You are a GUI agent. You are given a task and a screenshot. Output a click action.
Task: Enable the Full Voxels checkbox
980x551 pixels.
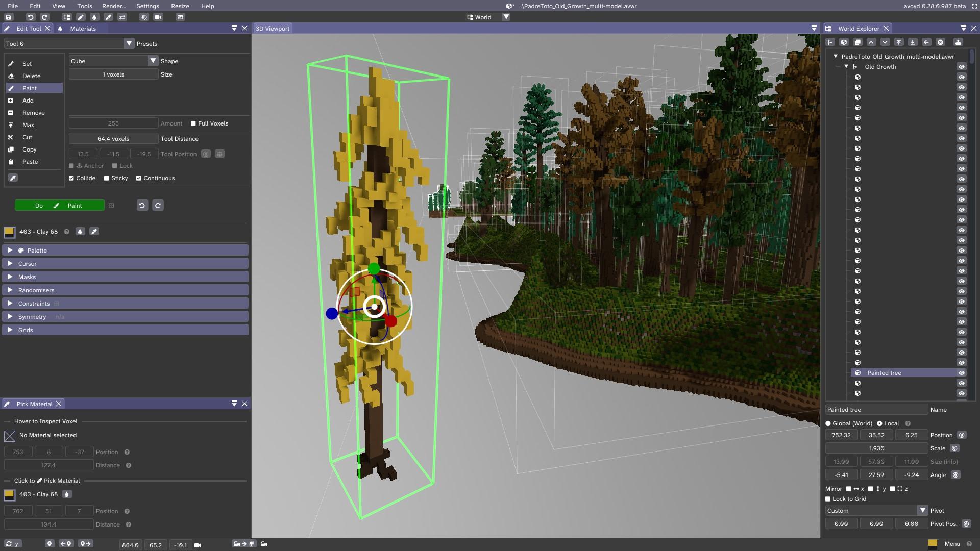coord(193,123)
